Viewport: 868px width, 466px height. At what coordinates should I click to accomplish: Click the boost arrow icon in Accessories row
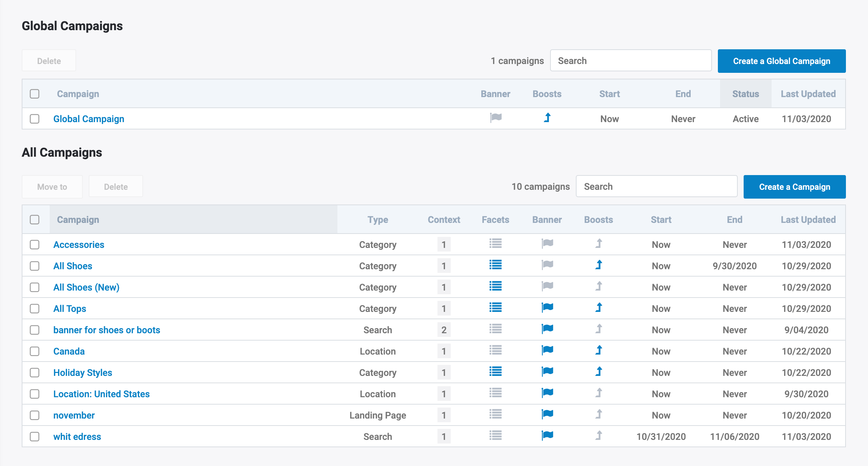(599, 244)
